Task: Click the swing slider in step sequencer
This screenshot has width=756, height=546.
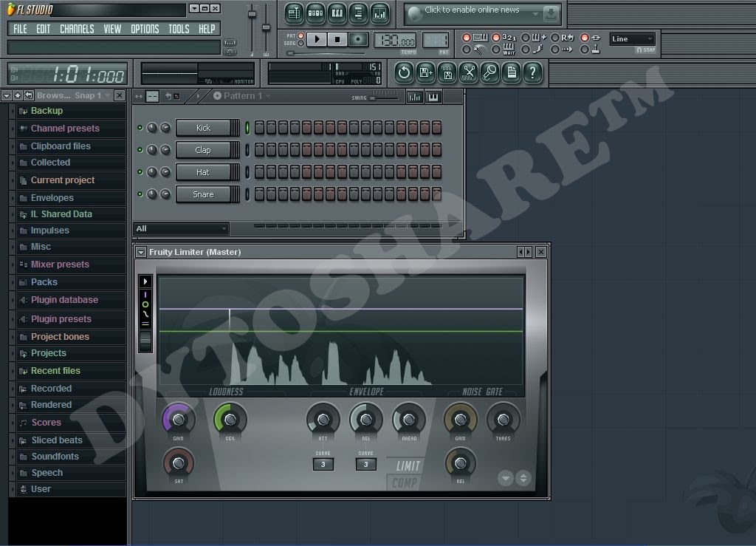Action: [384, 98]
